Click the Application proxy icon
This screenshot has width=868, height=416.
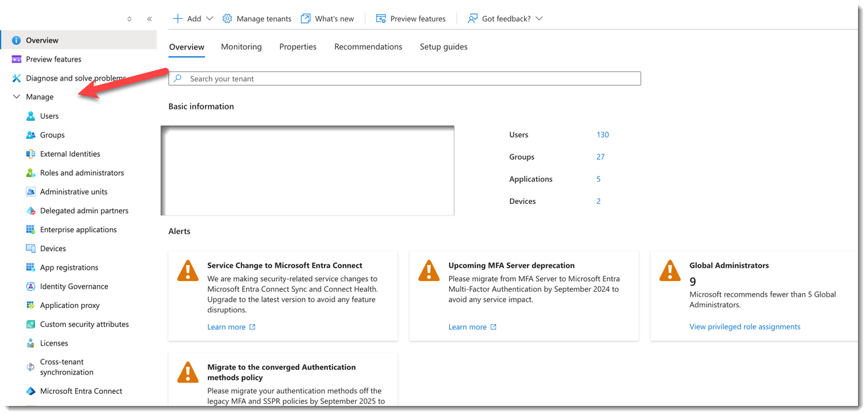(31, 305)
